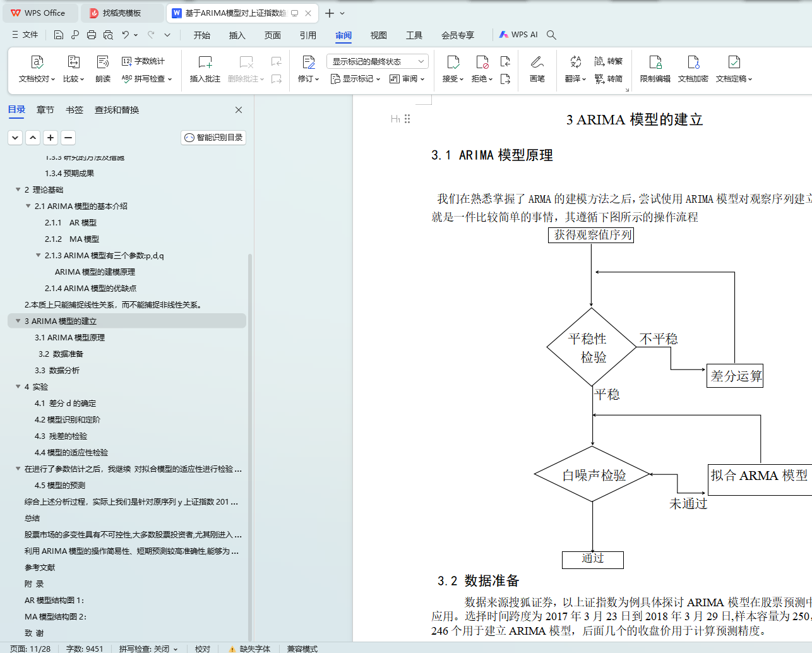812x653 pixels.
Task: Click the 智能识别目录 button
Action: tap(213, 138)
